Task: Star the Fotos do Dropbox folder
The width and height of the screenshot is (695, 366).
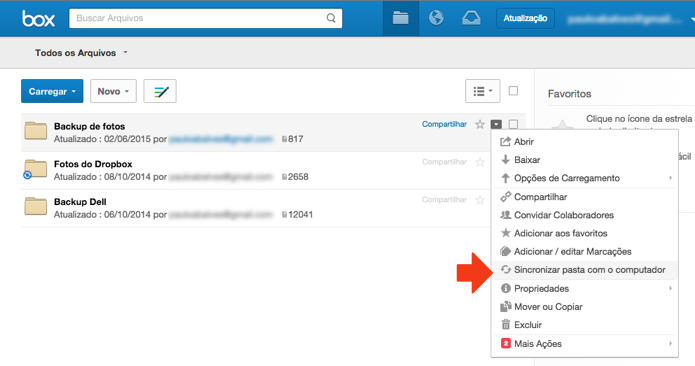Action: click(x=480, y=162)
